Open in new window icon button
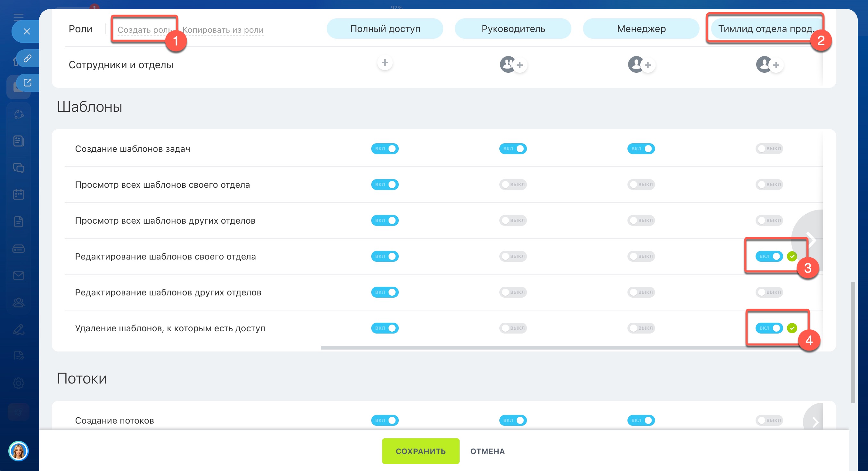Viewport: 868px width, 471px height. pos(28,83)
